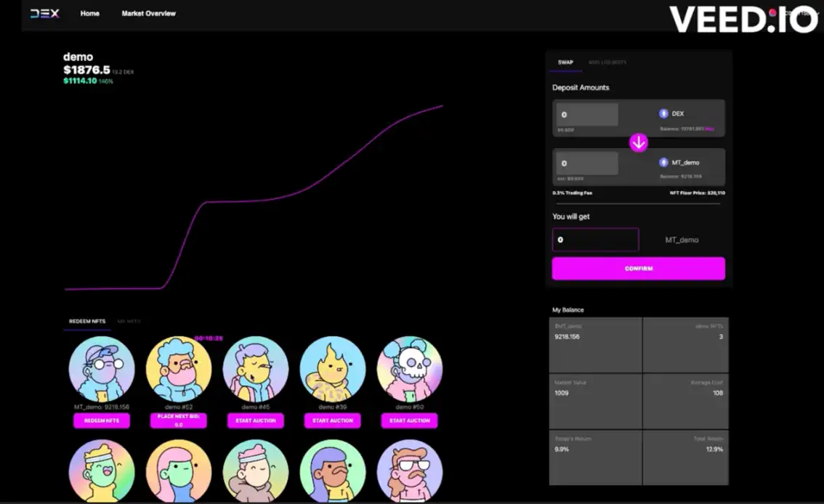
Task: Switch to the Add Liquidity tab
Action: 607,62
